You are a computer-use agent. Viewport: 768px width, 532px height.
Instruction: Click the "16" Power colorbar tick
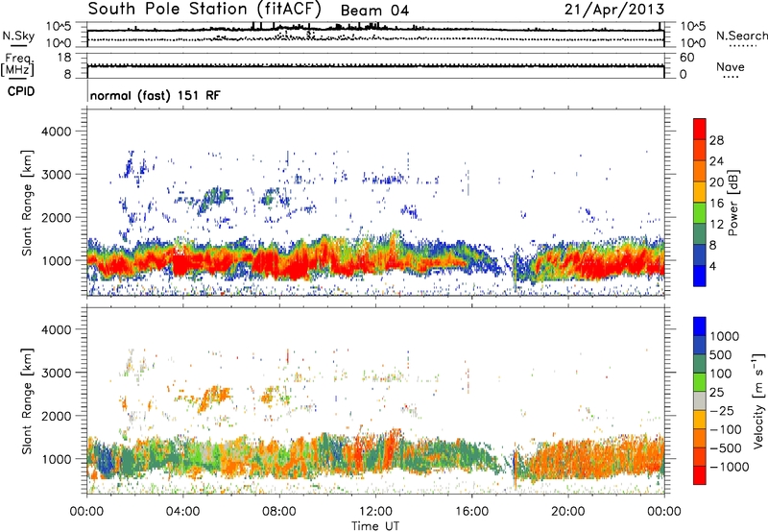tap(716, 204)
